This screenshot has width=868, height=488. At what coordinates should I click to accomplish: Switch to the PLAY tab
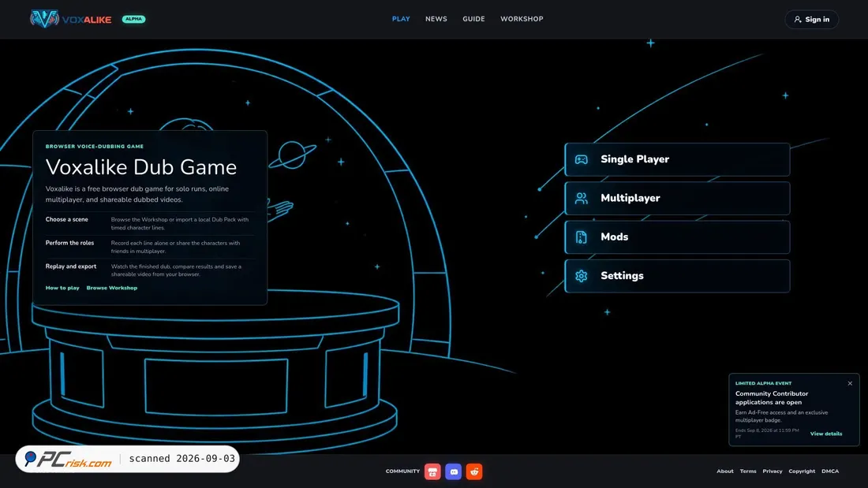click(x=401, y=19)
